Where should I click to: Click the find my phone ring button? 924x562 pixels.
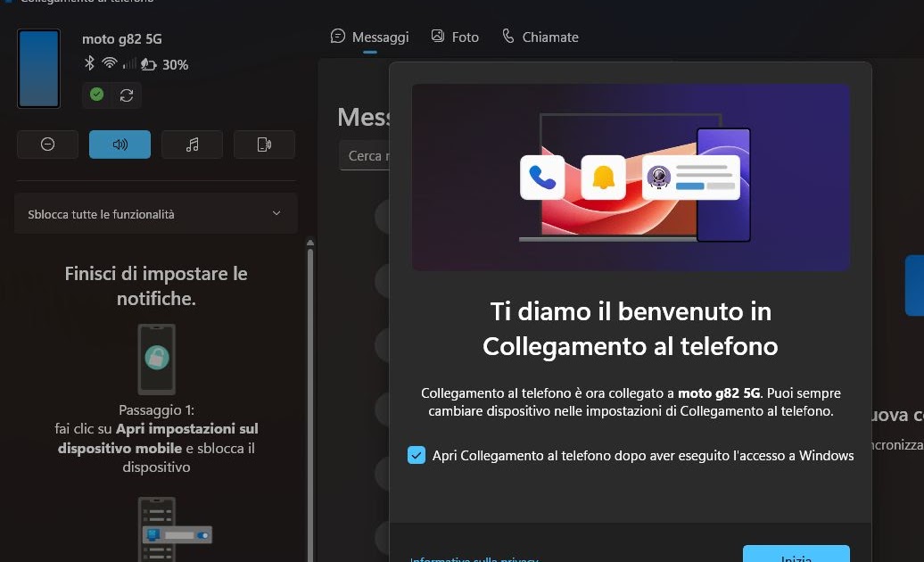coord(264,145)
